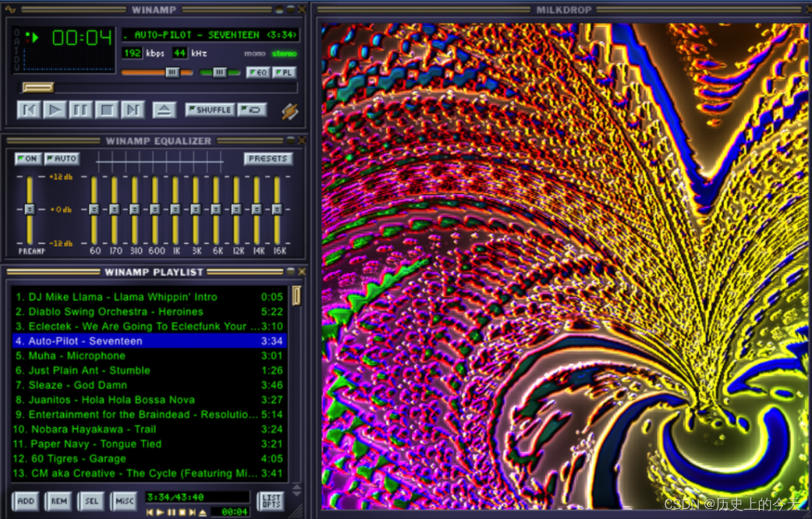Select DJ Mike Llama - Llama Whippin' Intro
Viewport: 812px width, 519px height.
point(149,297)
